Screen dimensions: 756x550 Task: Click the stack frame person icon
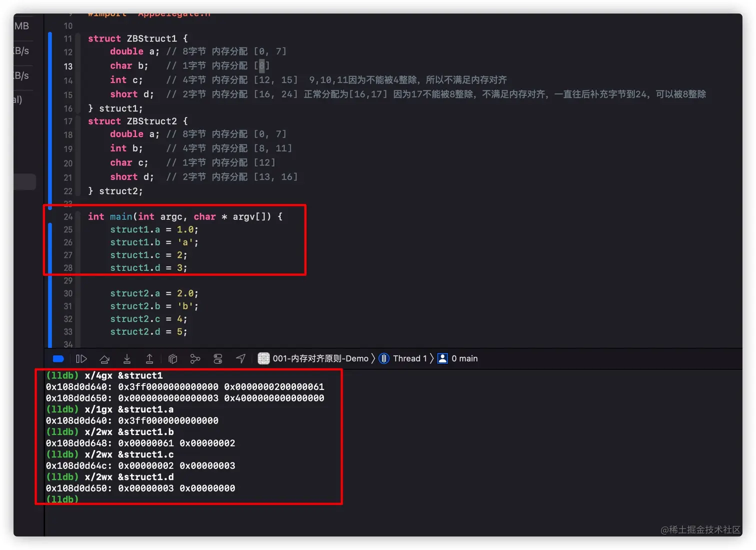point(442,358)
